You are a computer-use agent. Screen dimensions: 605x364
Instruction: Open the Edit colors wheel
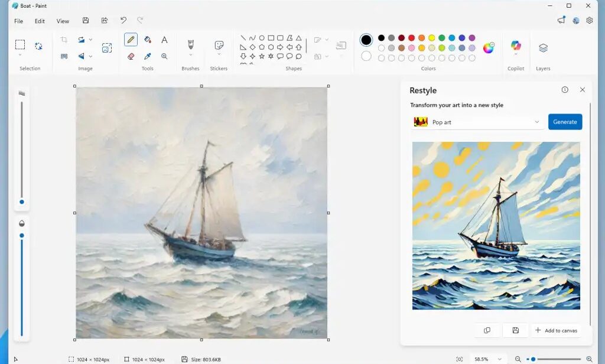[x=488, y=48]
